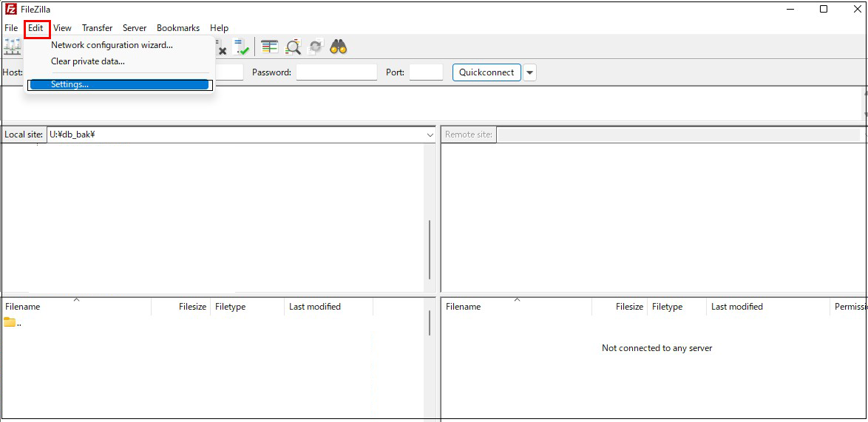Open the Site Manager toolbar icon
This screenshot has height=422, width=868.
pyautogui.click(x=12, y=47)
